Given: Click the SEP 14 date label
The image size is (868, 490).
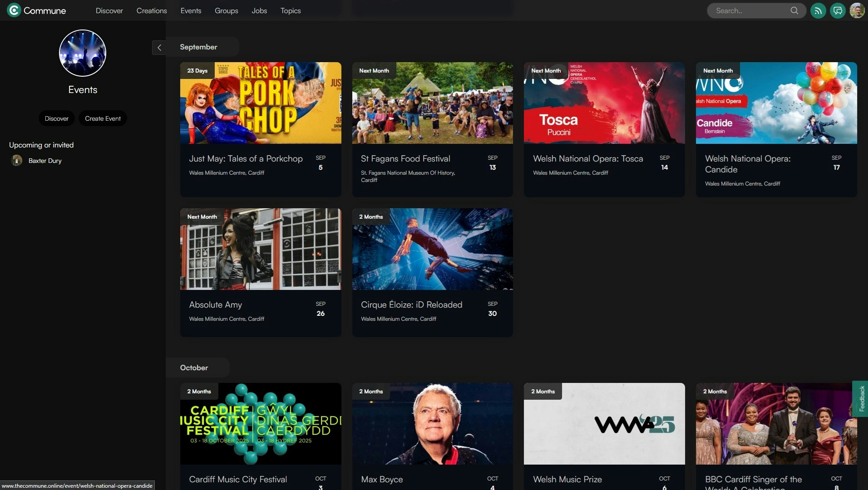Looking at the screenshot, I should pos(665,163).
